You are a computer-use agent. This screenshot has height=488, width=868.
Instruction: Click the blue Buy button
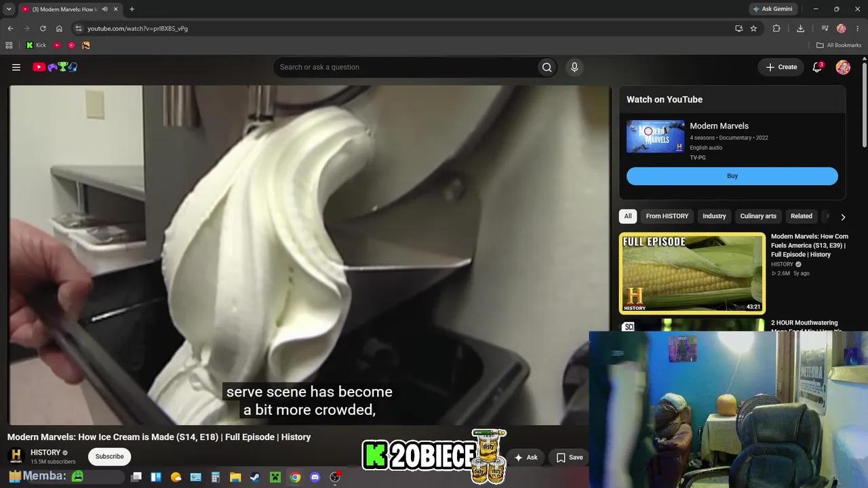tap(732, 176)
